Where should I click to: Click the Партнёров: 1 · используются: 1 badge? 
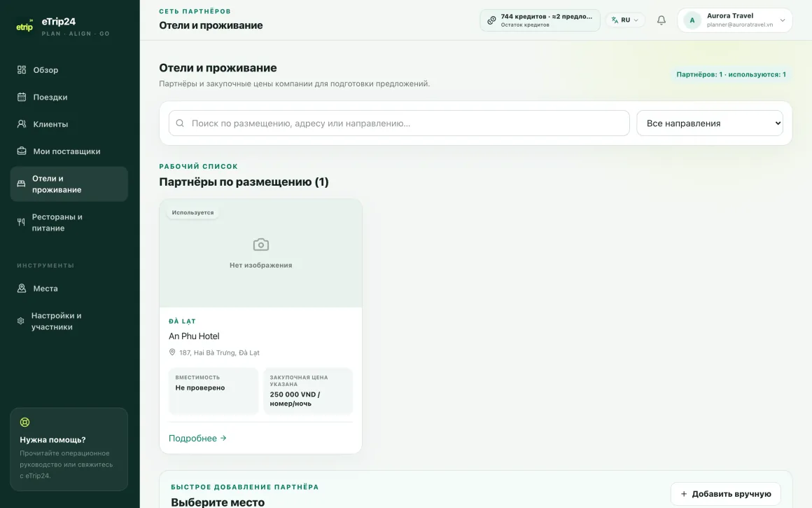[731, 74]
